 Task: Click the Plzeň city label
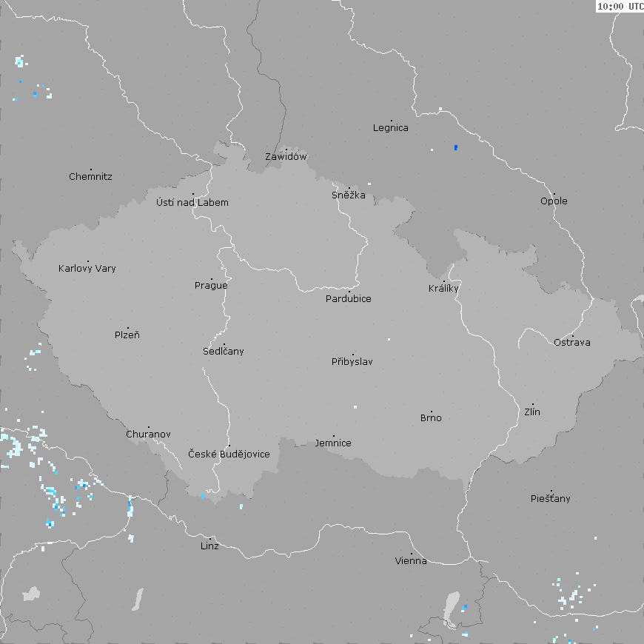(x=127, y=335)
